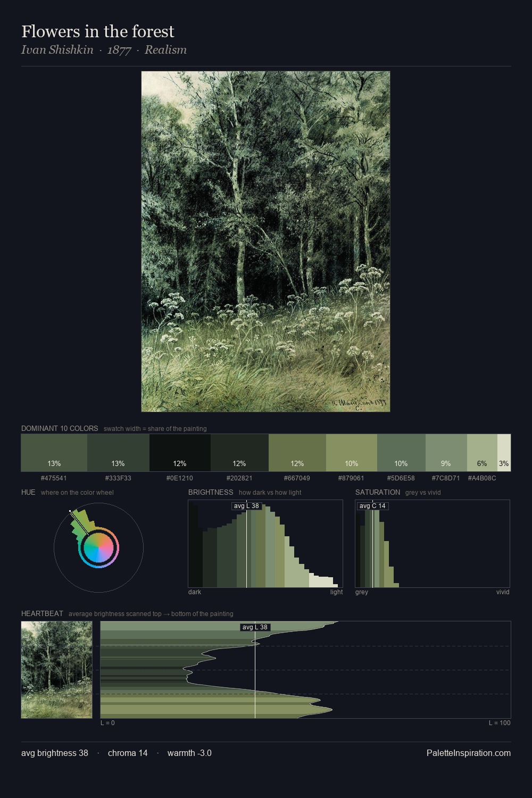Click the 'BRIGHTNESS' section heading

tap(211, 492)
